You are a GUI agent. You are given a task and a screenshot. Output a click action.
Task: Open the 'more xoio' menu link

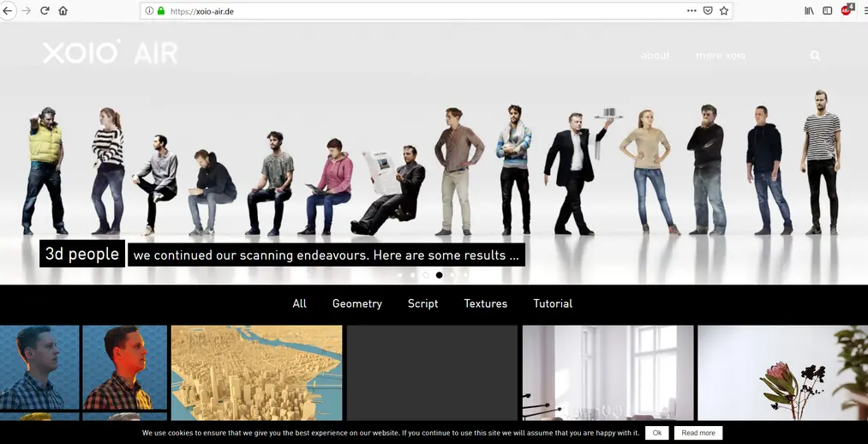[x=721, y=56]
